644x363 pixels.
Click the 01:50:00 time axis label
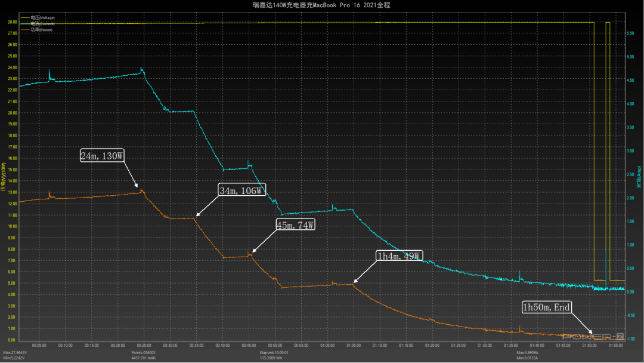point(589,345)
